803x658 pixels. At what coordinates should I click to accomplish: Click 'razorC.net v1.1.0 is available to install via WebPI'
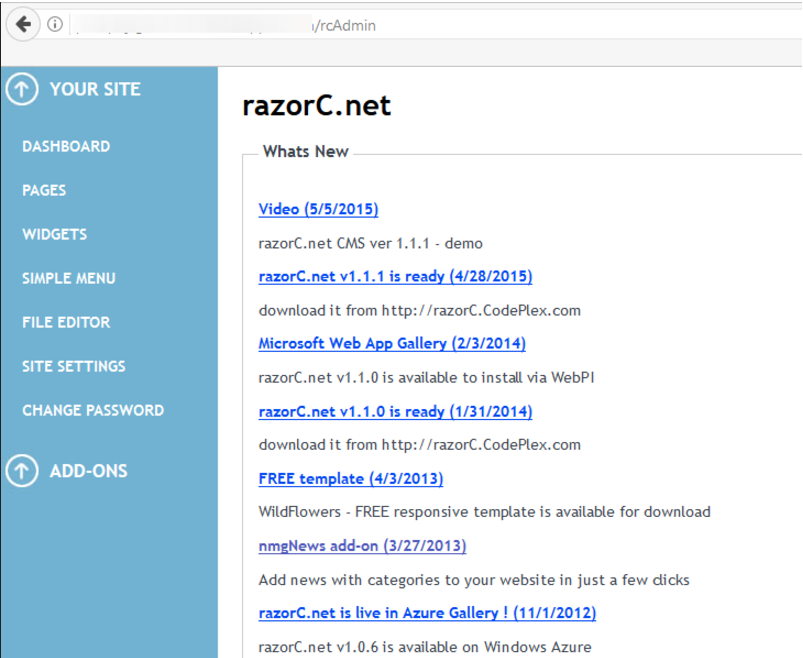pos(427,378)
